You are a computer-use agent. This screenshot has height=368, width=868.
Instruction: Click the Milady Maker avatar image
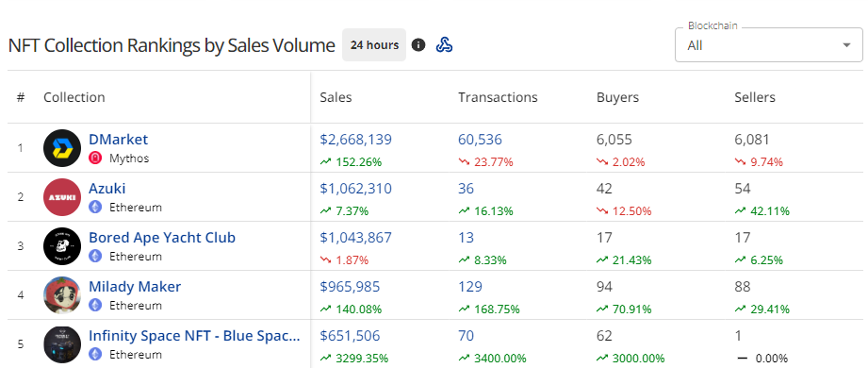(62, 294)
